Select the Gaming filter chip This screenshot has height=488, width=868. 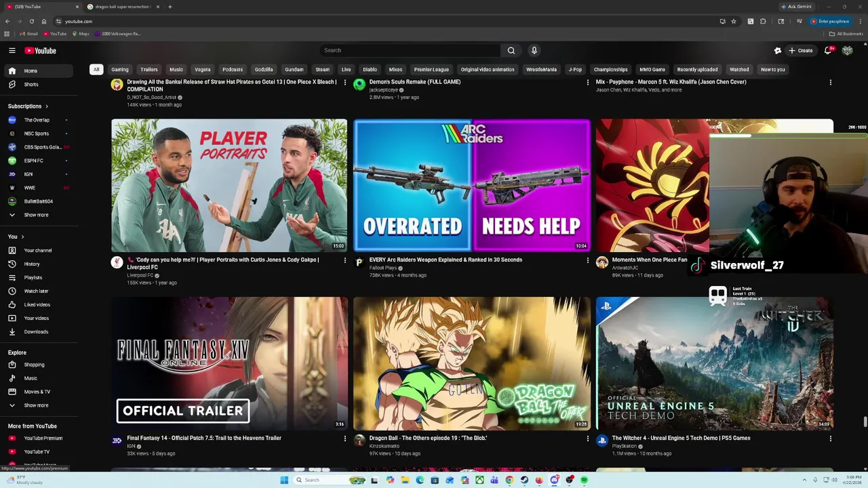click(120, 69)
